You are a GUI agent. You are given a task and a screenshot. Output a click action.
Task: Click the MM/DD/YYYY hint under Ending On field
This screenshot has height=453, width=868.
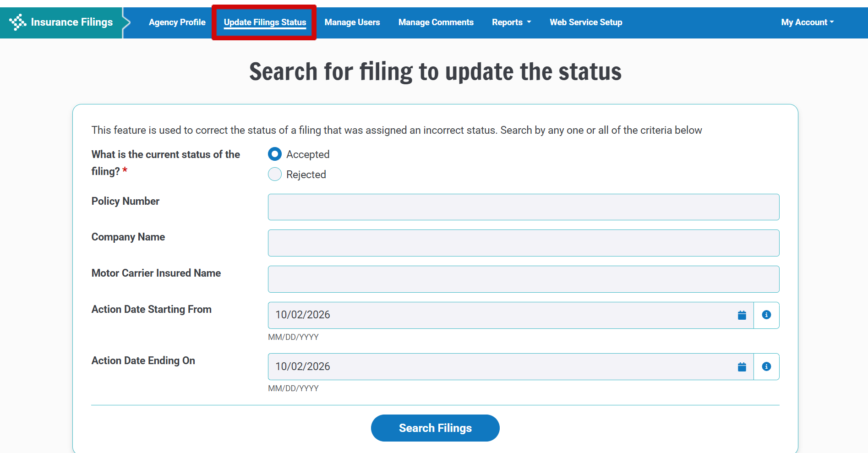click(293, 388)
